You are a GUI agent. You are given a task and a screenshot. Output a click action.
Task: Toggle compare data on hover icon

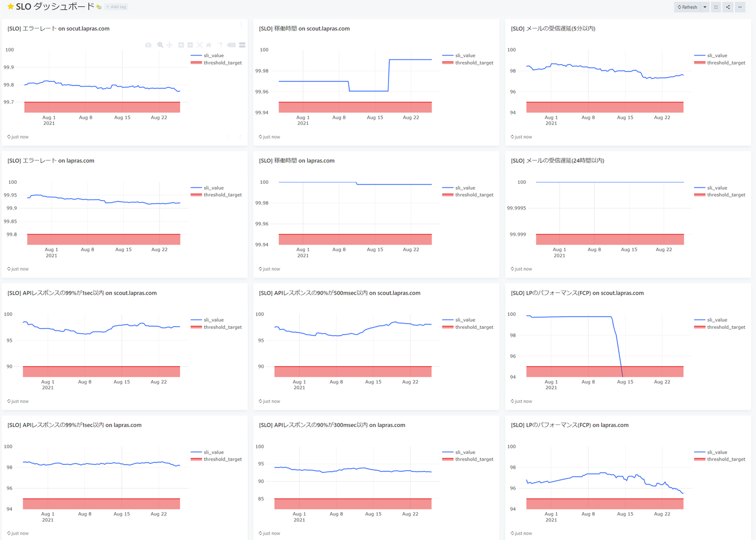pos(242,45)
